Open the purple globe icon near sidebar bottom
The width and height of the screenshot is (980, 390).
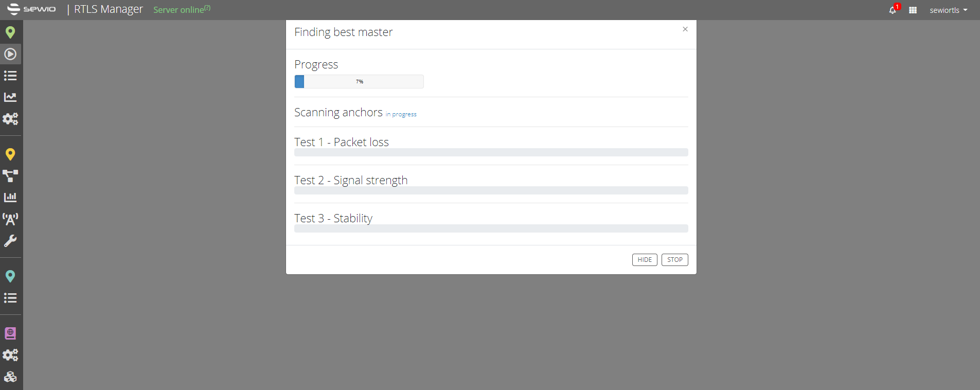[10, 333]
